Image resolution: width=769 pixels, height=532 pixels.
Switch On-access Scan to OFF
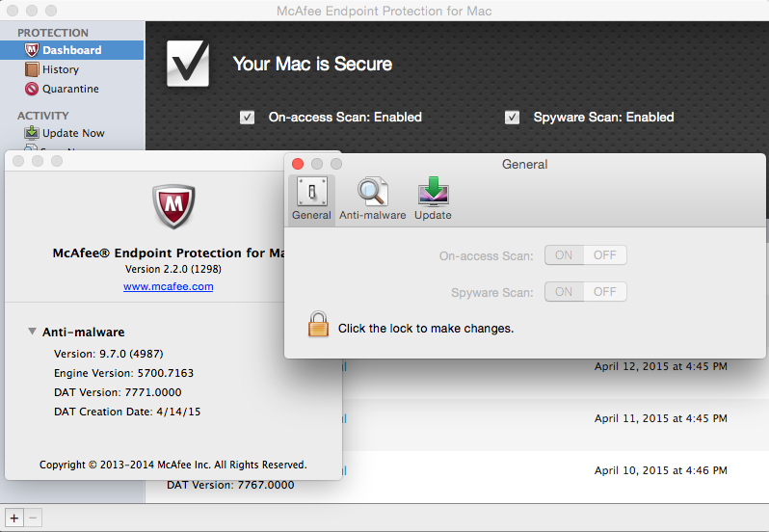tap(605, 255)
